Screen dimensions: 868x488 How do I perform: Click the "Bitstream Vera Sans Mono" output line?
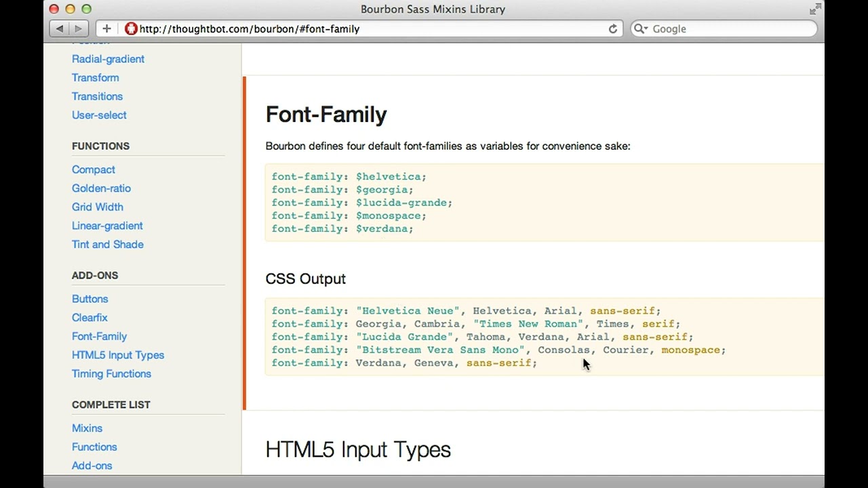point(499,350)
